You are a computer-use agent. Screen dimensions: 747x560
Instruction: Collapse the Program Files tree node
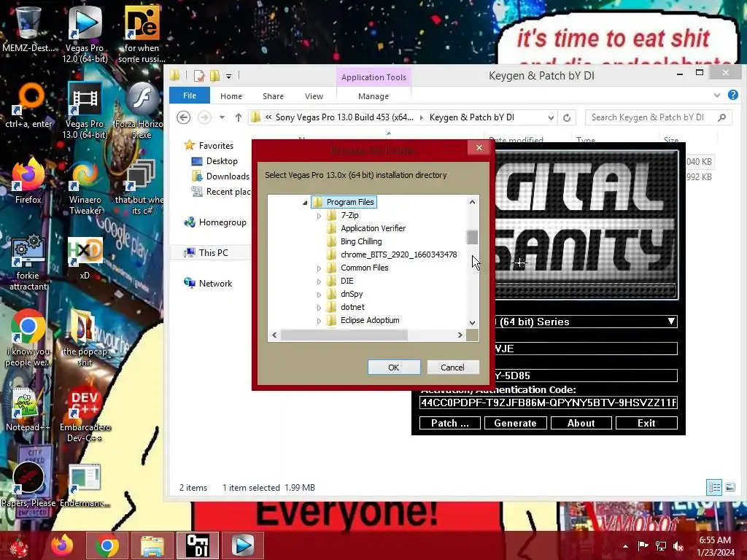click(x=305, y=203)
